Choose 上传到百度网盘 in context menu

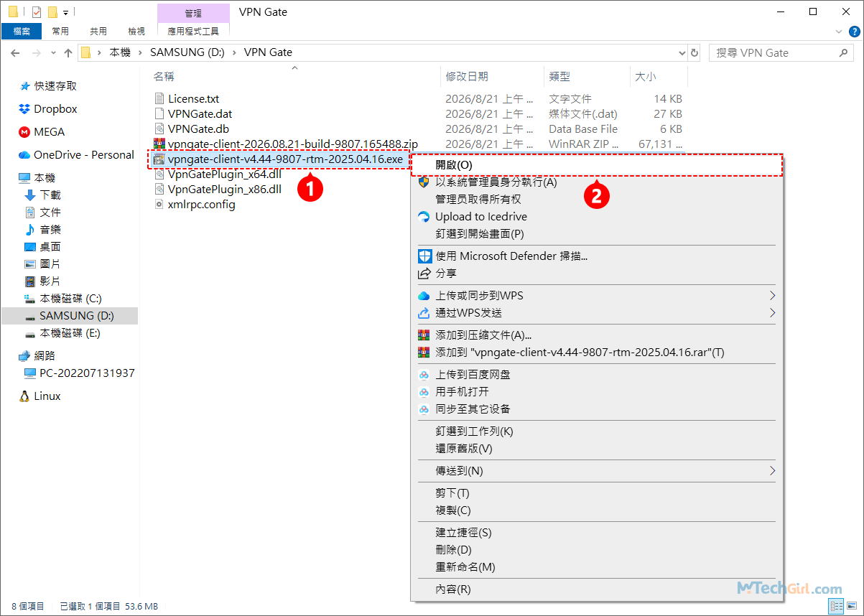595,374
